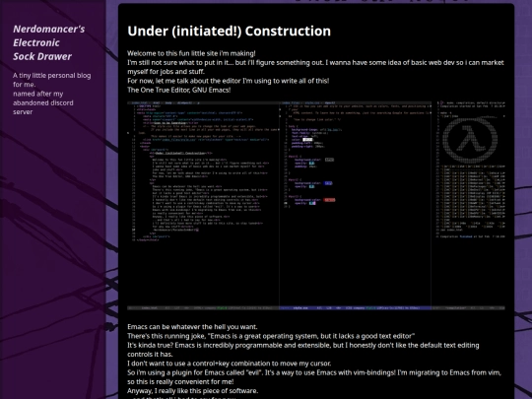Click "named after my abandoned discord server" text
This screenshot has height=399, width=532.
(42, 102)
